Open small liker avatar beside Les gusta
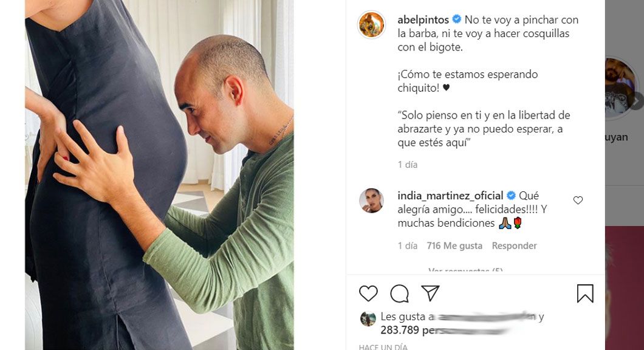The image size is (644, 350). [x=368, y=319]
